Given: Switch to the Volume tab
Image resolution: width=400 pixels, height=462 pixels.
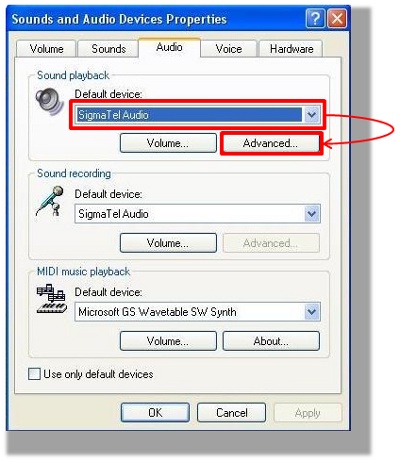Looking at the screenshot, I should click(46, 49).
